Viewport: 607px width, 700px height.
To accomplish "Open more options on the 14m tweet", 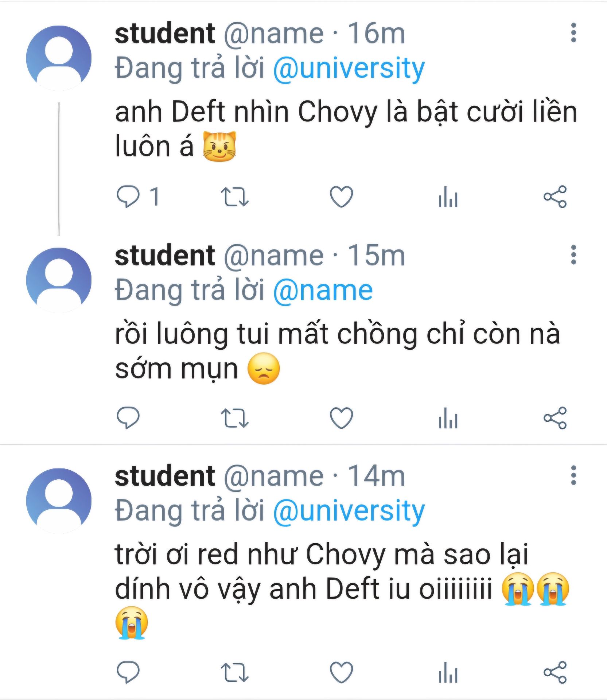I will click(573, 475).
